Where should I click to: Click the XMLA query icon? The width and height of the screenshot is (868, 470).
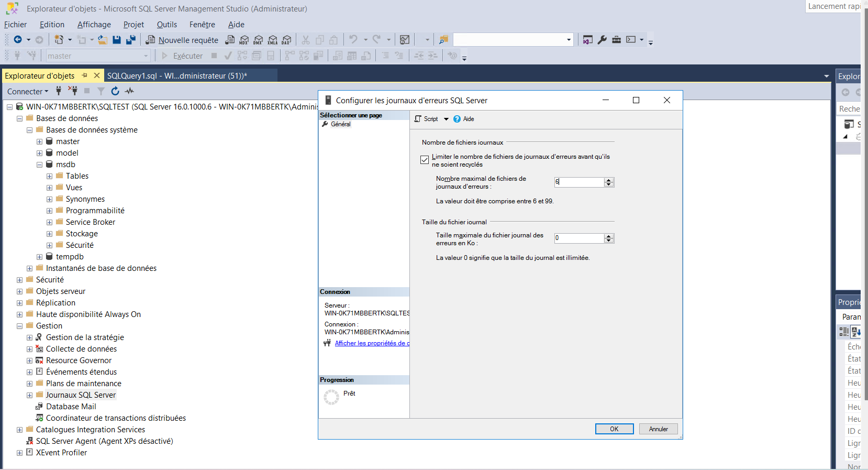[272, 40]
